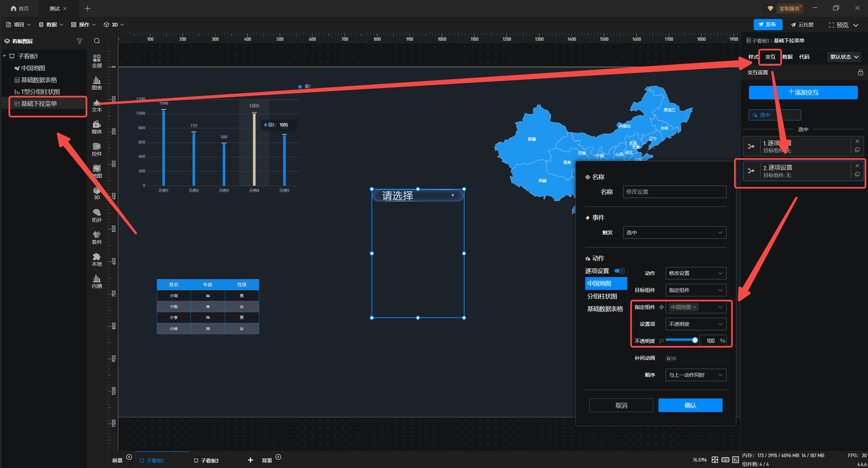Click the 名称 input field

tap(674, 192)
